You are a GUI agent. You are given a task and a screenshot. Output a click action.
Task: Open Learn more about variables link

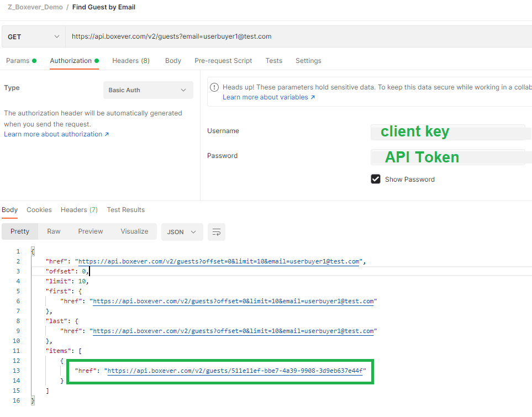tap(268, 97)
